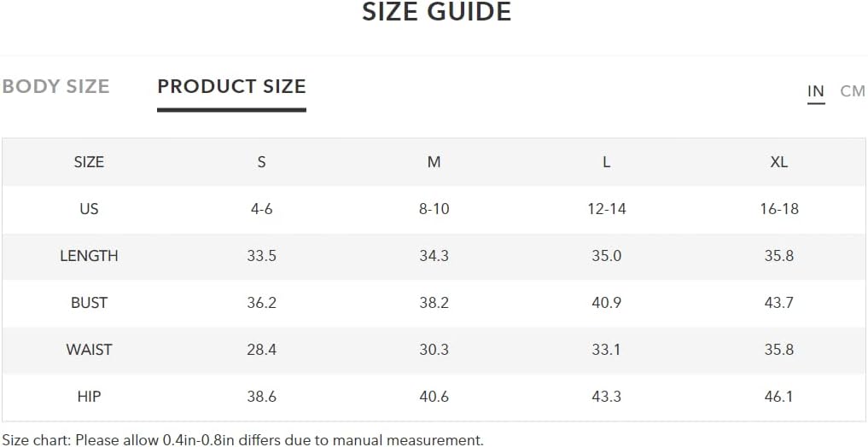Click the WAIST row label
The width and height of the screenshot is (868, 447).
coord(89,350)
